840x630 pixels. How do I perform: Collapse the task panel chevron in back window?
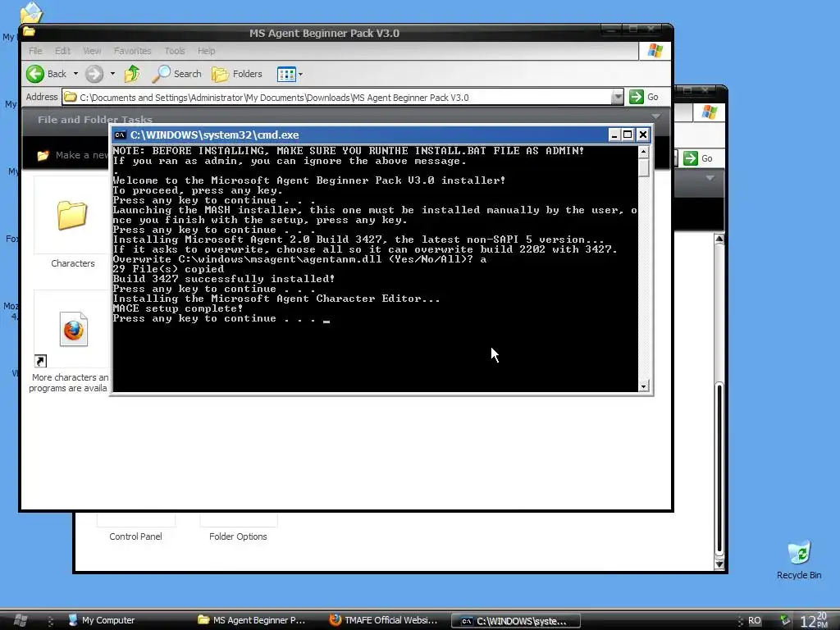[x=710, y=178]
